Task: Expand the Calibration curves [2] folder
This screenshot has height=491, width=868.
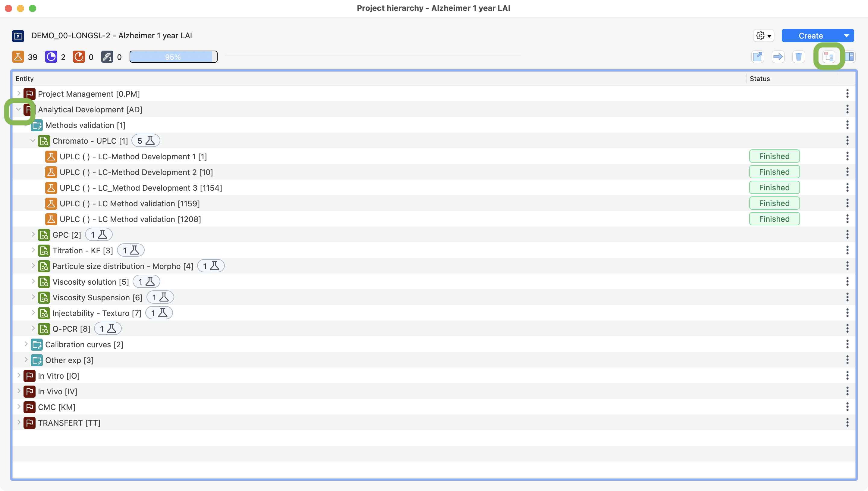Action: coord(26,344)
